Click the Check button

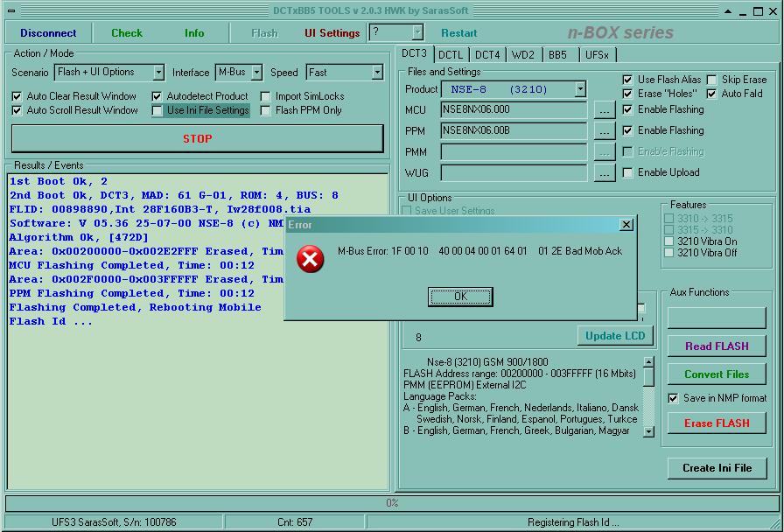coord(127,33)
